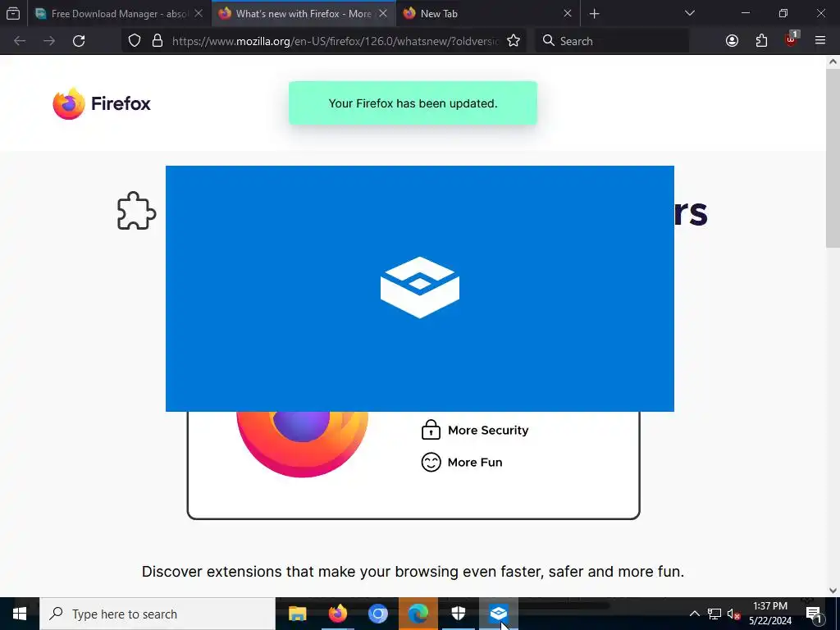
Task: Expand the list all tabs dropdown
Action: click(x=690, y=13)
